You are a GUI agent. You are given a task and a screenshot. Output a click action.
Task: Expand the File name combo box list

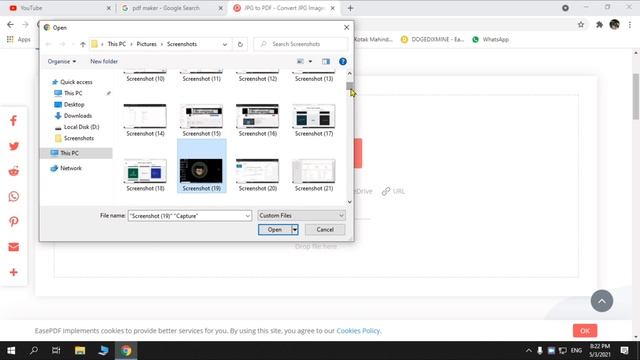(247, 216)
